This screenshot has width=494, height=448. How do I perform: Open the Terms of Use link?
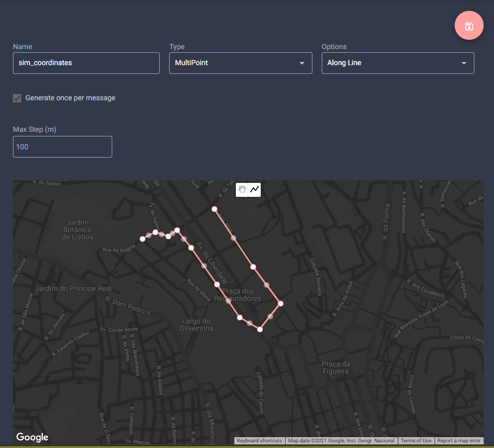tap(416, 441)
